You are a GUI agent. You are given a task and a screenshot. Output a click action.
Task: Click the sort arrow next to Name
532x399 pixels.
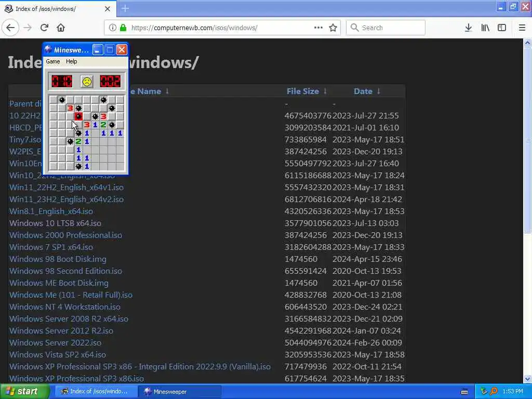(167, 91)
